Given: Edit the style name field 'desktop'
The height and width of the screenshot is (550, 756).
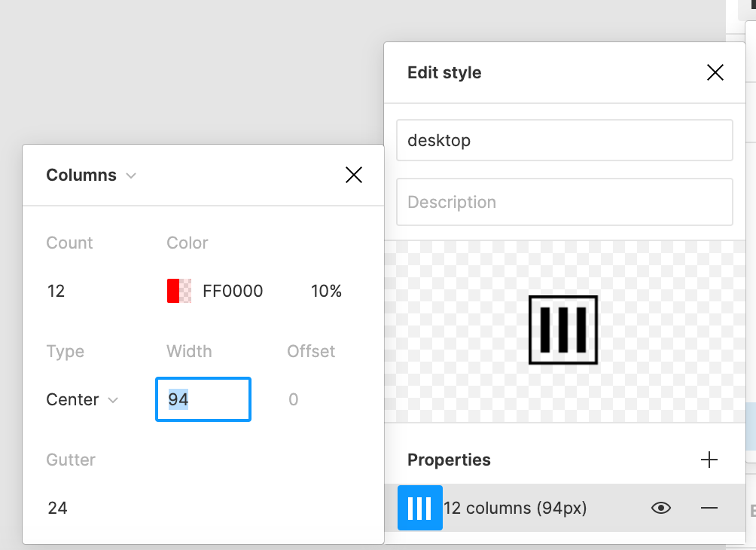Looking at the screenshot, I should click(x=564, y=140).
